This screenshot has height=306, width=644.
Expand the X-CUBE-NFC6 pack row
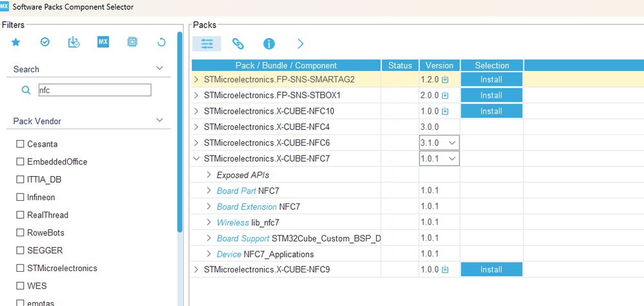pyautogui.click(x=196, y=143)
